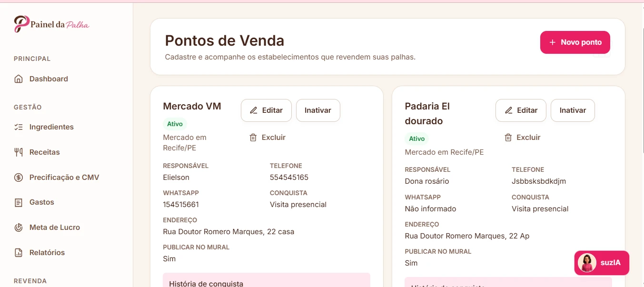Click the Ativo badge on Padaria El dourado
This screenshot has height=287, width=644.
(x=416, y=139)
